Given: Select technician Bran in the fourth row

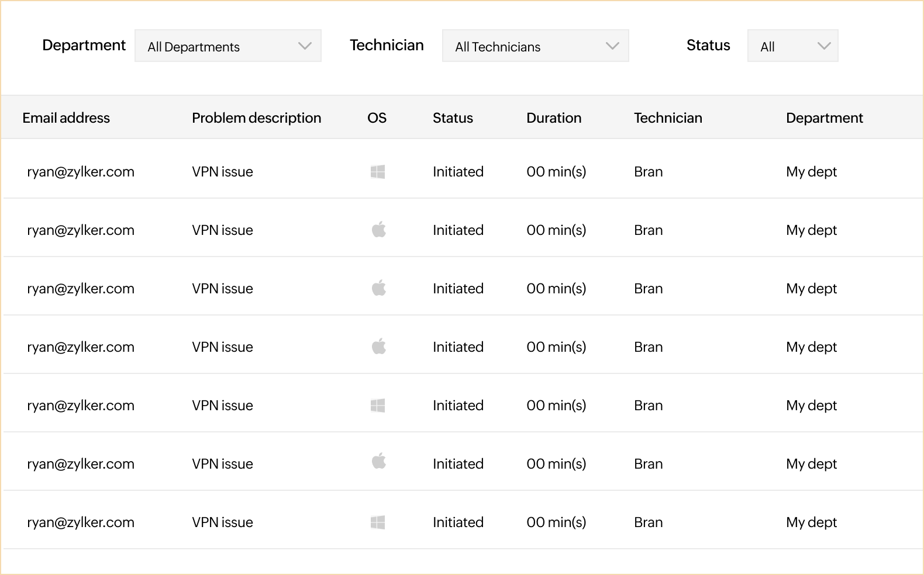Looking at the screenshot, I should 648,347.
